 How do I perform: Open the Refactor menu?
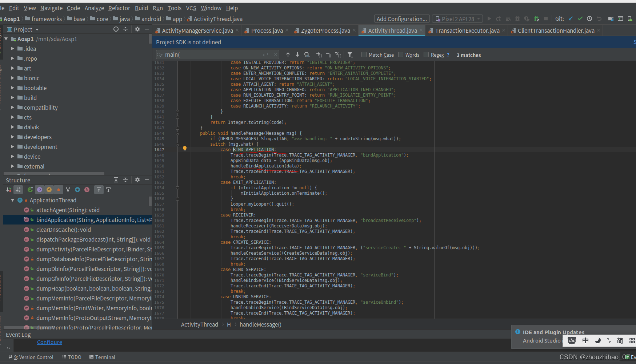click(119, 8)
